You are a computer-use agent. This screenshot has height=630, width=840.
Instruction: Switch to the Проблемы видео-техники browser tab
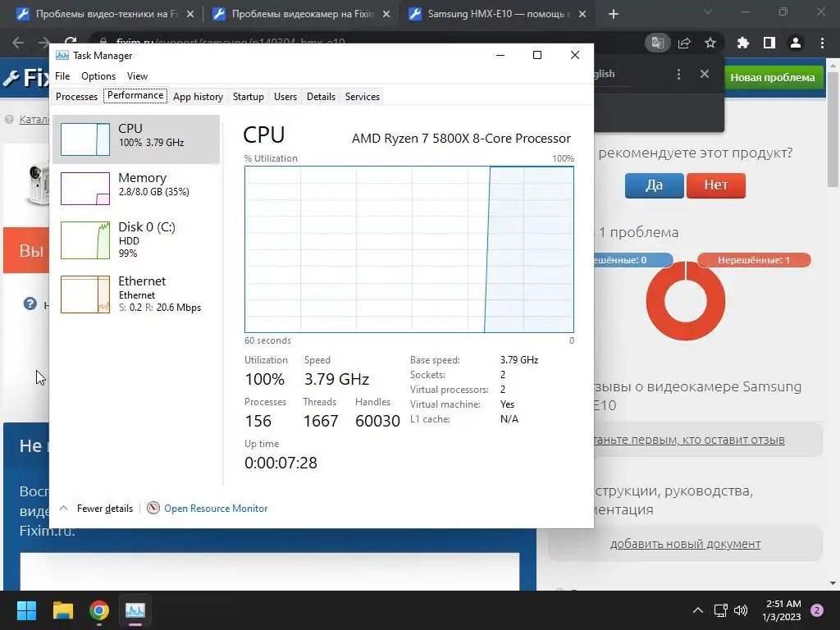click(104, 14)
